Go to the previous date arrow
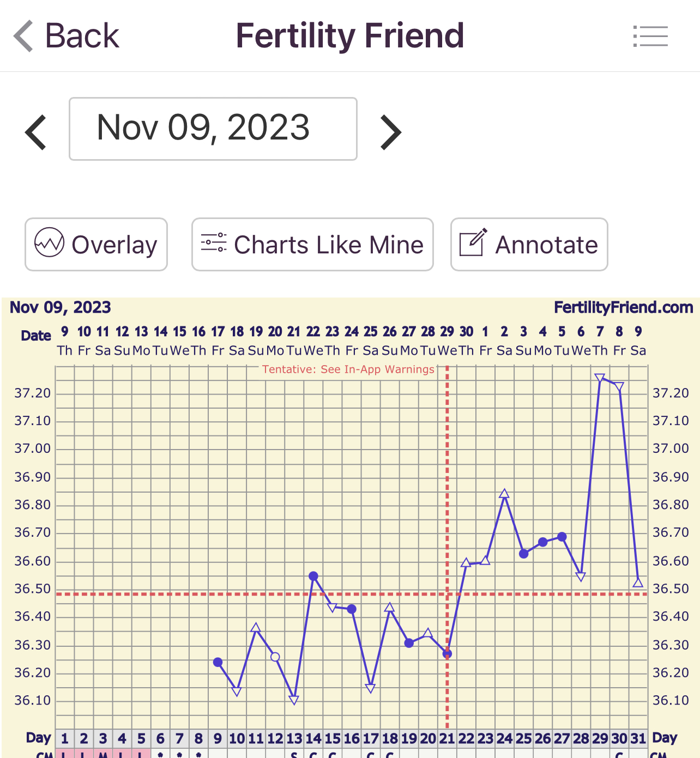Screen dimensions: 700x758 click(x=37, y=132)
